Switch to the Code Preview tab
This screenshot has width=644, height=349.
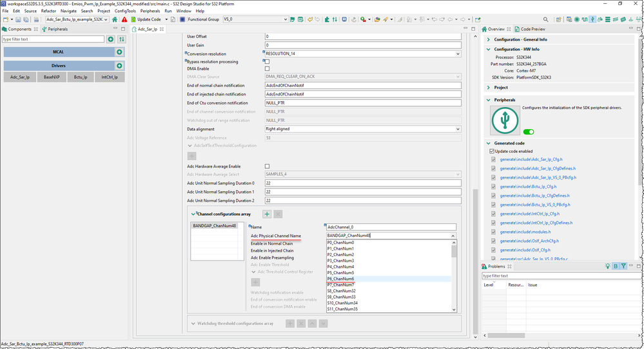532,29
